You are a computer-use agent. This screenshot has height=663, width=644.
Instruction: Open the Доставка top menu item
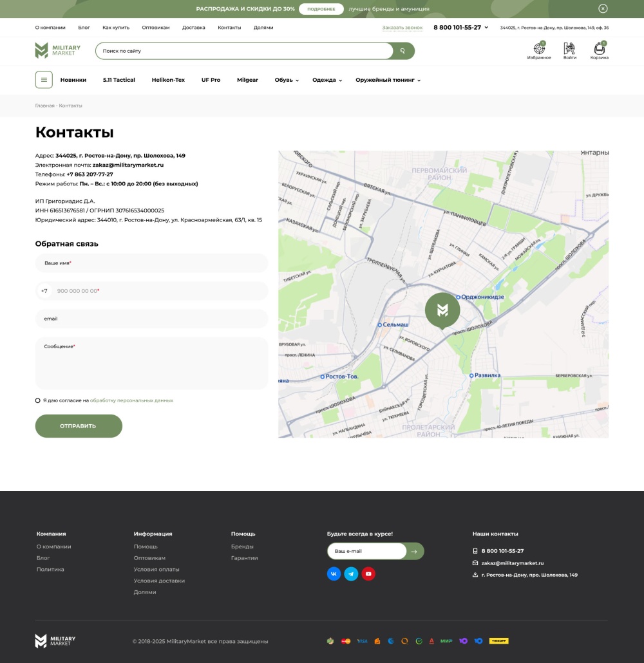point(193,28)
